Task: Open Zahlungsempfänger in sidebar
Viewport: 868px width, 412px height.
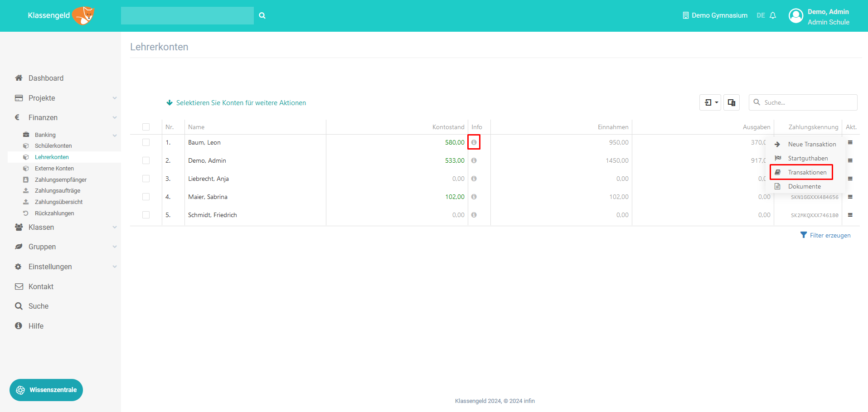Action: click(x=61, y=180)
